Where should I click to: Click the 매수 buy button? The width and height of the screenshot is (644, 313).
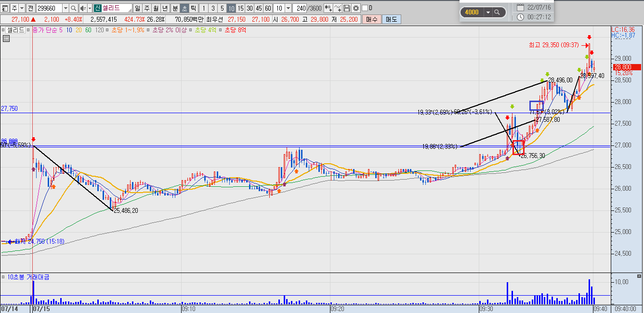372,19
